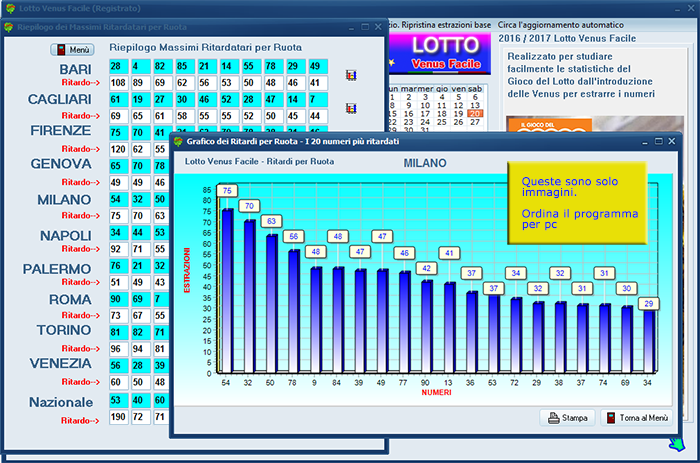Viewport: 700px width, 463px height.
Task: Click the 92 delay cell under NAPOLI
Action: pyautogui.click(x=119, y=249)
